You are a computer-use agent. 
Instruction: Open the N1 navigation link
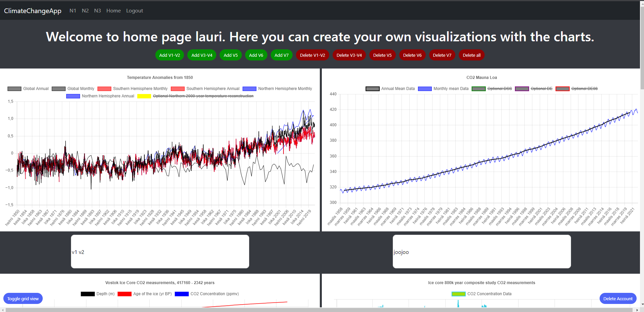click(x=73, y=11)
